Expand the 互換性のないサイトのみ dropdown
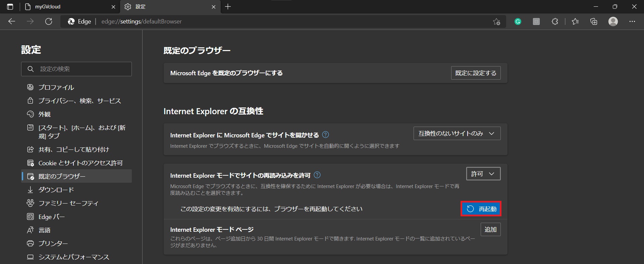 (x=457, y=133)
